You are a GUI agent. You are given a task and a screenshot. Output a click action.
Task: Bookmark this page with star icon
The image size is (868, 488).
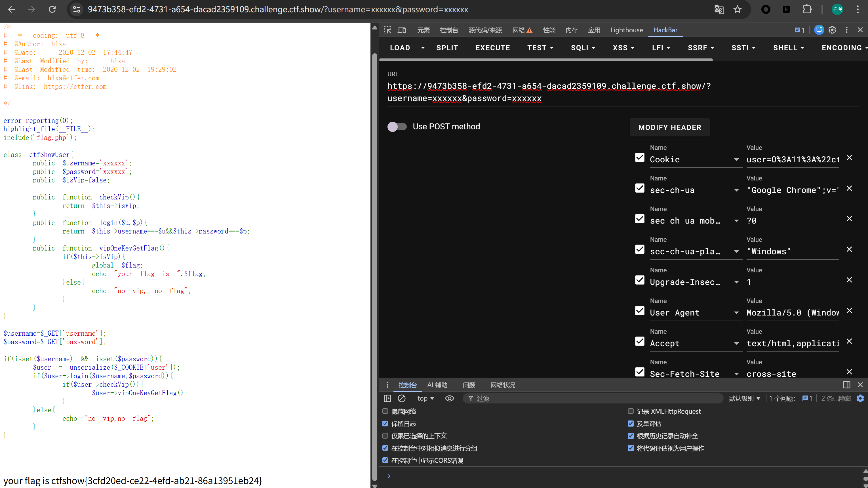point(738,9)
